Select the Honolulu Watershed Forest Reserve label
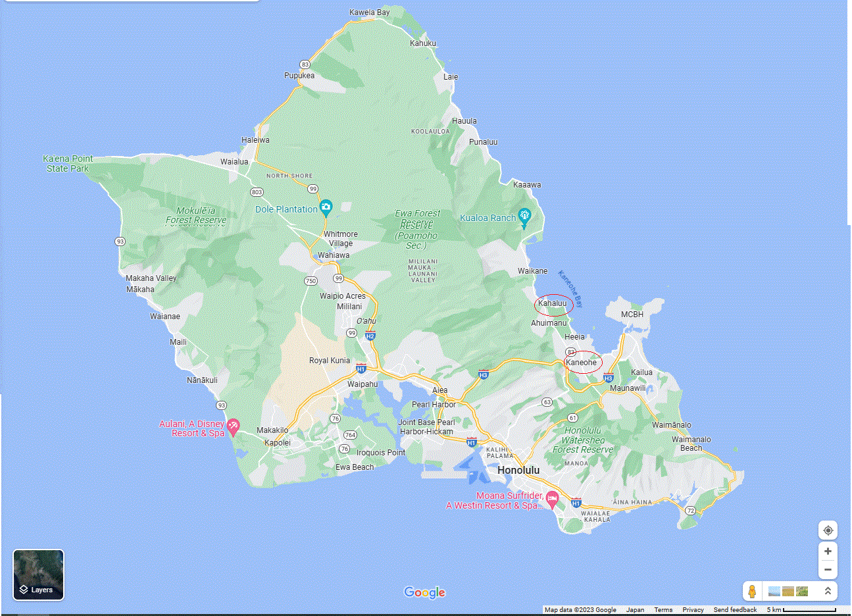 point(583,440)
